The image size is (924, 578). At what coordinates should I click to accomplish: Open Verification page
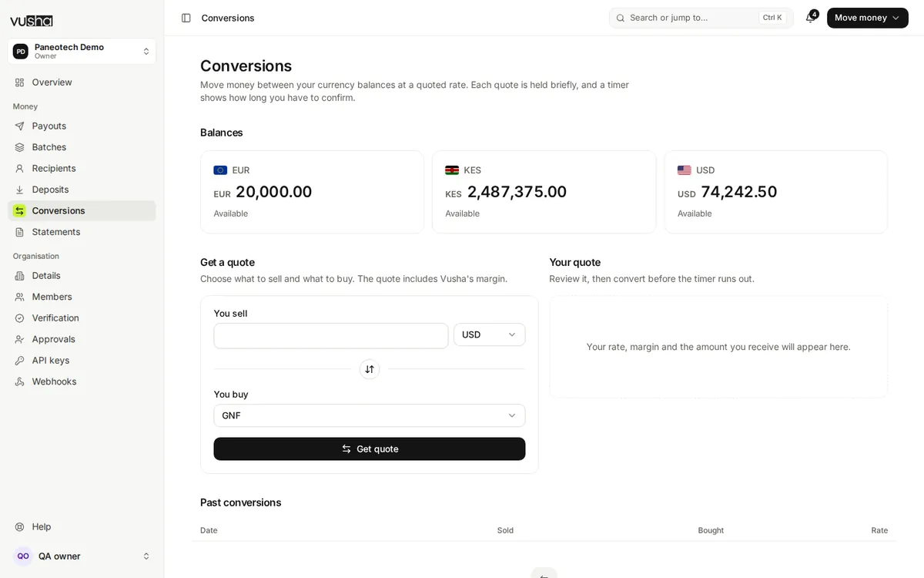pyautogui.click(x=82, y=318)
